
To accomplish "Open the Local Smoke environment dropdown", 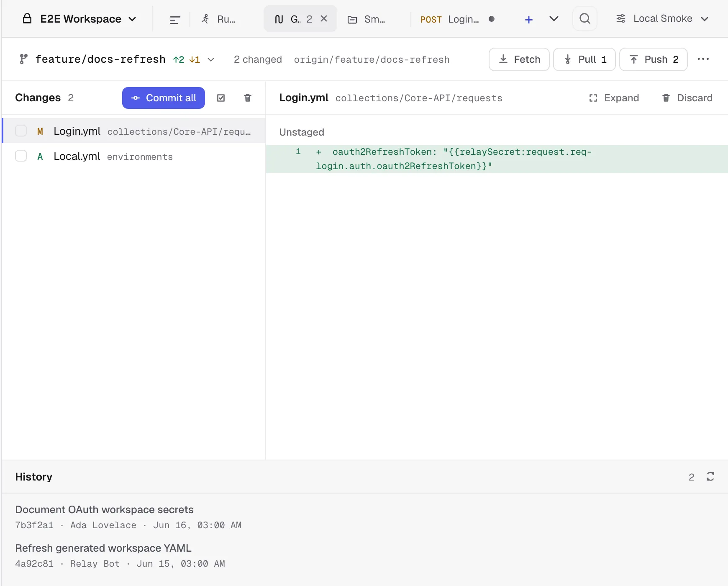I will (x=662, y=19).
